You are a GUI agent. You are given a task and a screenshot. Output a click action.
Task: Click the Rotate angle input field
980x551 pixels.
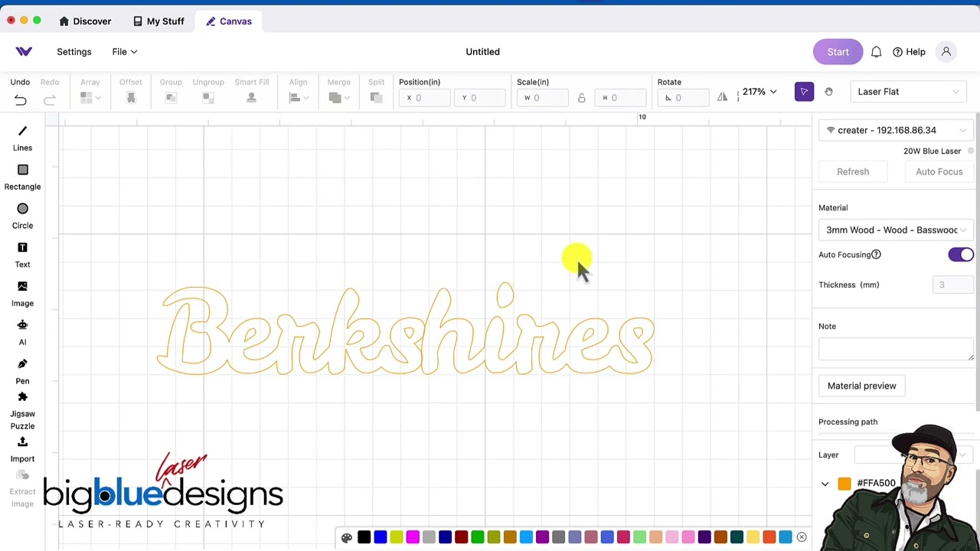pos(684,98)
